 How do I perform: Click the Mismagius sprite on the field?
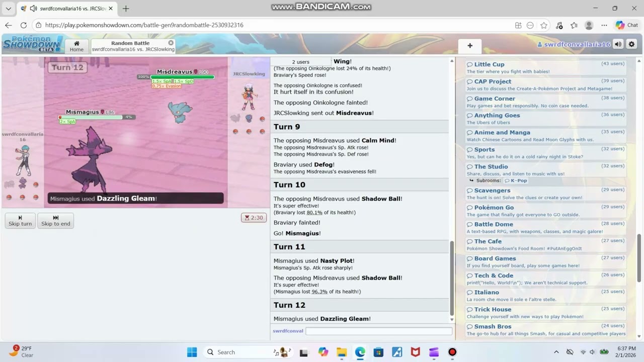click(89, 160)
